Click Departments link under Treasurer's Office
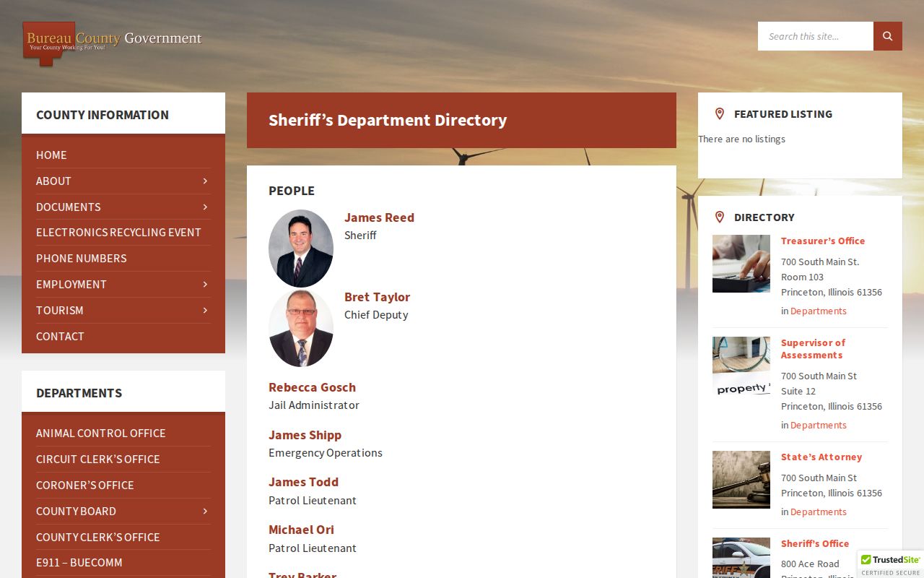The height and width of the screenshot is (578, 924). point(819,311)
